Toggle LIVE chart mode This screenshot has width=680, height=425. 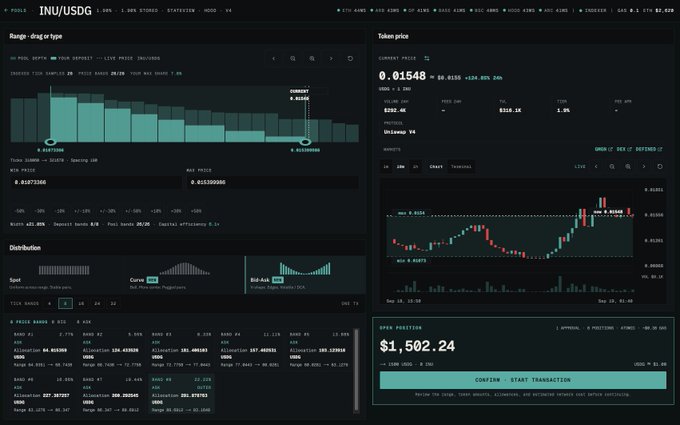click(x=580, y=167)
